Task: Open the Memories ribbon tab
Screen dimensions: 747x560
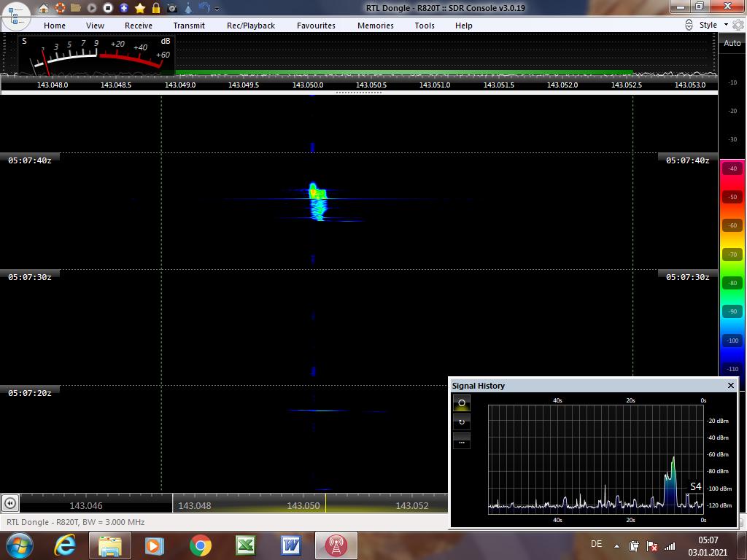Action: [x=376, y=26]
